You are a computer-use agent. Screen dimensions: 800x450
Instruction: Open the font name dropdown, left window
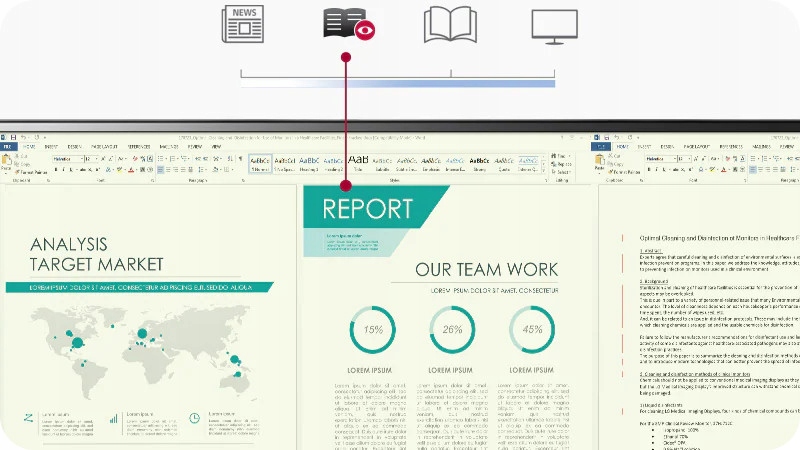click(x=82, y=159)
